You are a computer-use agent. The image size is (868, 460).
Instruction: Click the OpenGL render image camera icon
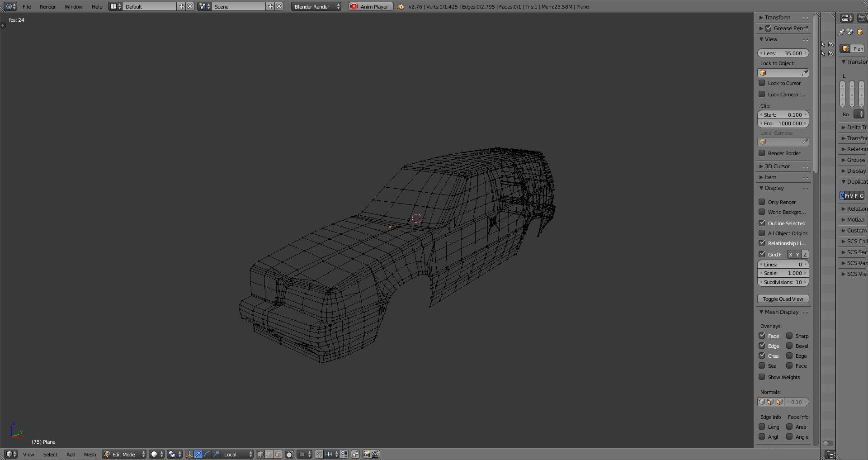click(366, 454)
